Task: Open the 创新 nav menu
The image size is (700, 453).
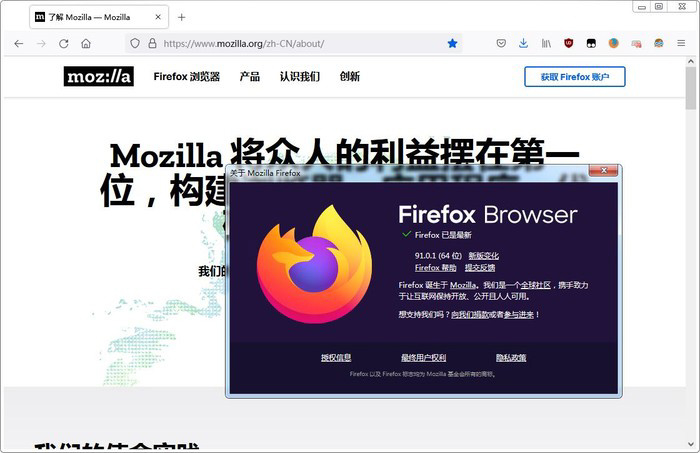Action: tap(350, 77)
